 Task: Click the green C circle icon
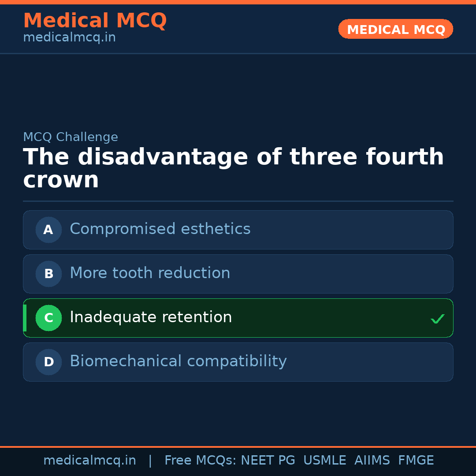pyautogui.click(x=48, y=318)
